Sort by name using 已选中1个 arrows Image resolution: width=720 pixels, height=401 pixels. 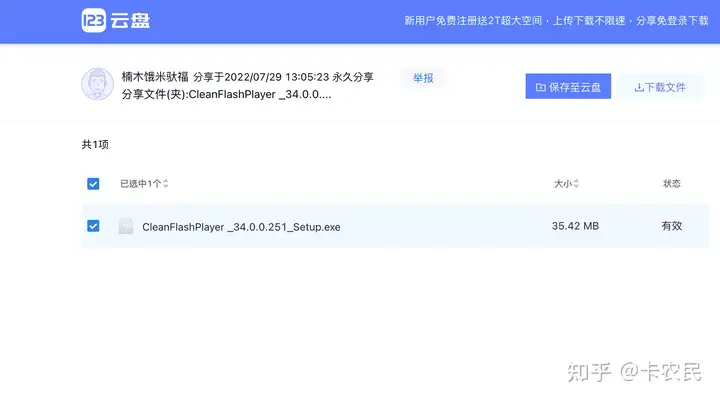click(x=166, y=184)
